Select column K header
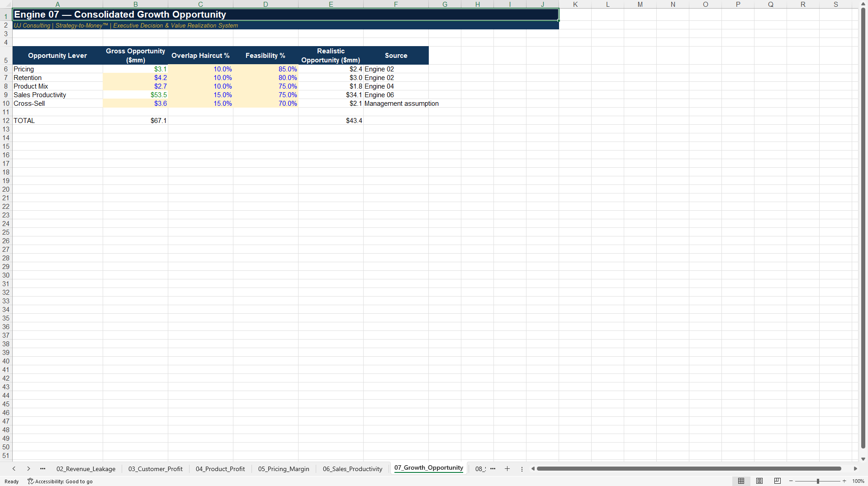 point(575,4)
